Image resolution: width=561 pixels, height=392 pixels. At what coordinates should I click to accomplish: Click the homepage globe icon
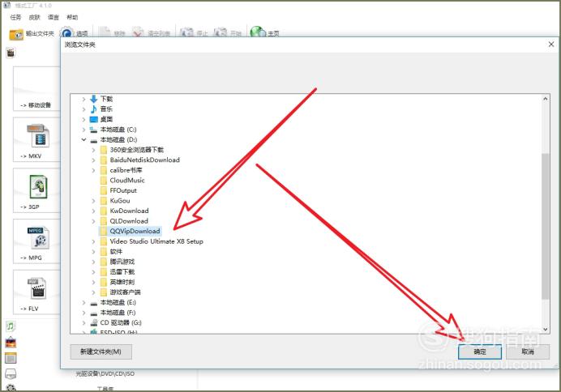pyautogui.click(x=258, y=32)
